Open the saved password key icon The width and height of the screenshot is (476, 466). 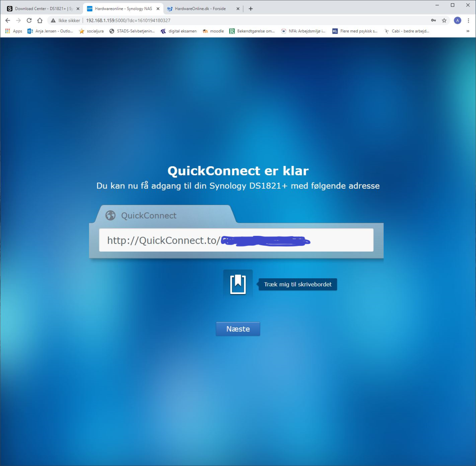click(x=433, y=20)
